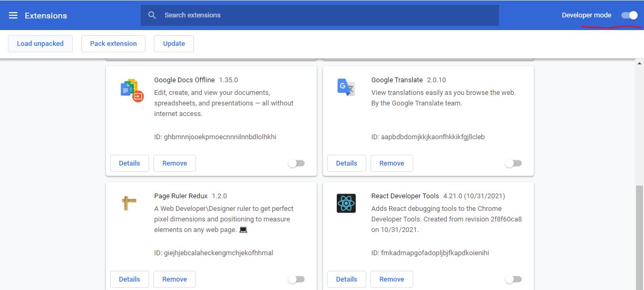Viewport: 644px width, 290px height.
Task: Enable the Google Translate extension
Action: 513,163
